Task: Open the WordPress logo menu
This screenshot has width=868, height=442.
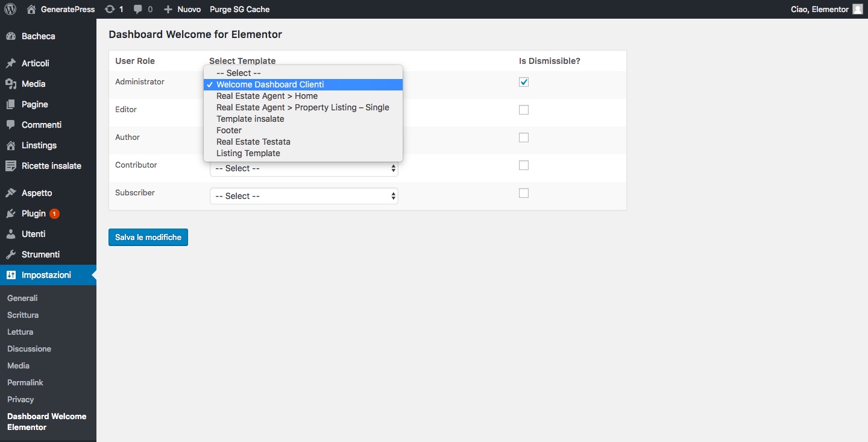Action: 10,9
